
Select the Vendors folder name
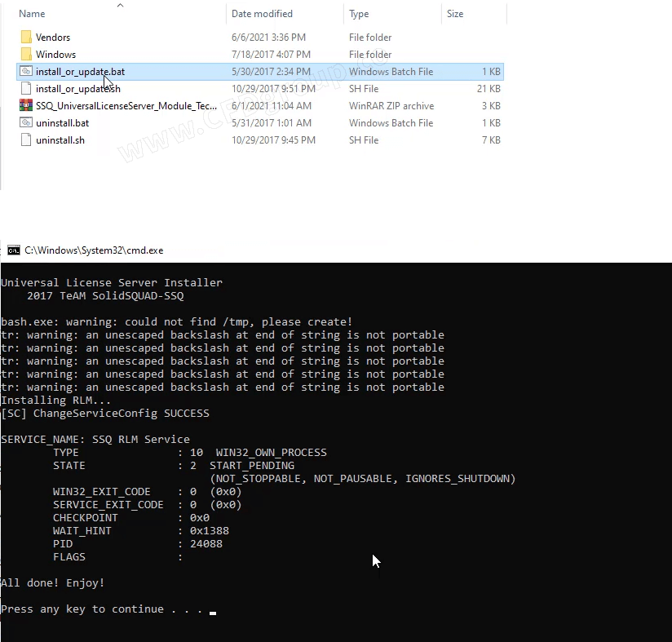(x=53, y=38)
